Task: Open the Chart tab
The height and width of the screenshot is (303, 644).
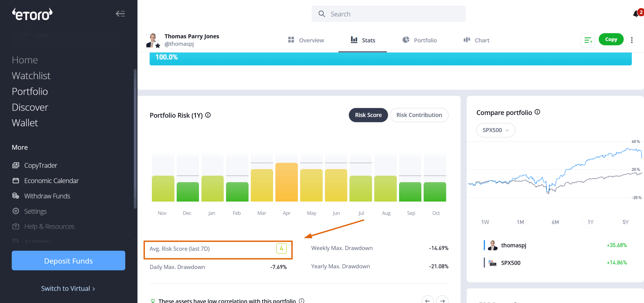Action: tap(477, 40)
